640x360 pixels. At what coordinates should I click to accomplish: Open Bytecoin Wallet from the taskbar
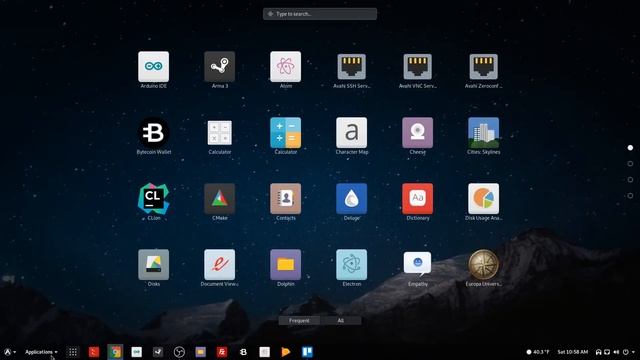click(243, 352)
